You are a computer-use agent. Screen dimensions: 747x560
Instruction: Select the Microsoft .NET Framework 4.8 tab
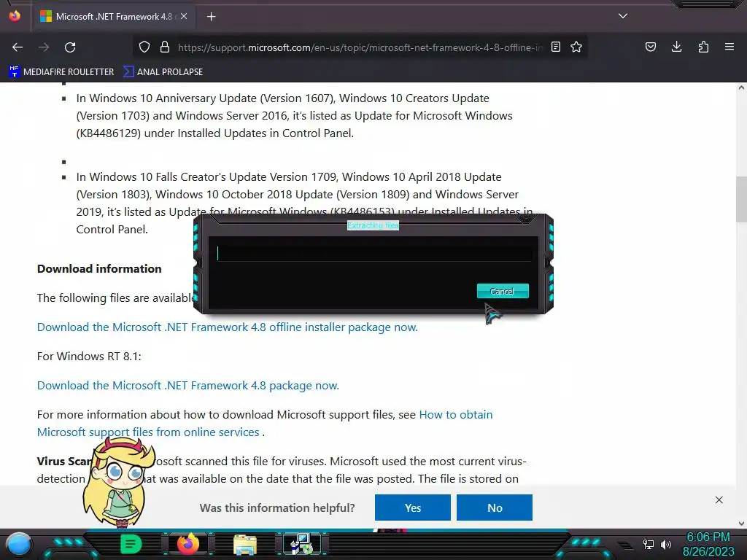113,17
